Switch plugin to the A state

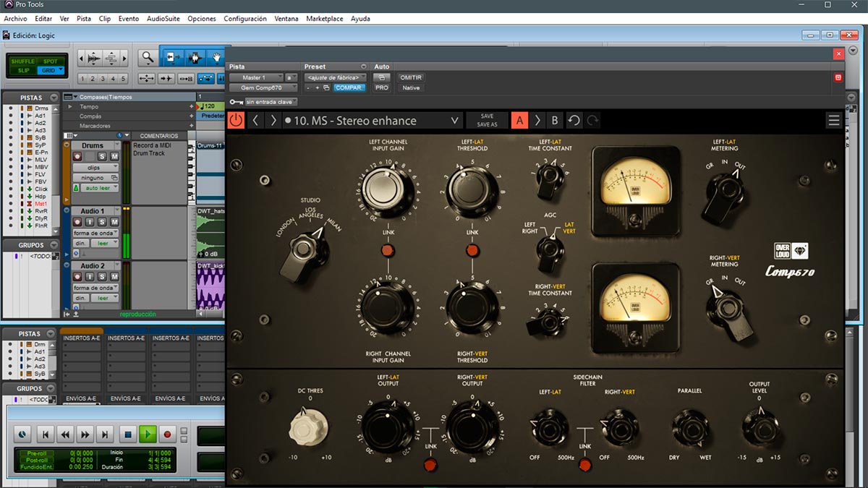pyautogui.click(x=519, y=121)
